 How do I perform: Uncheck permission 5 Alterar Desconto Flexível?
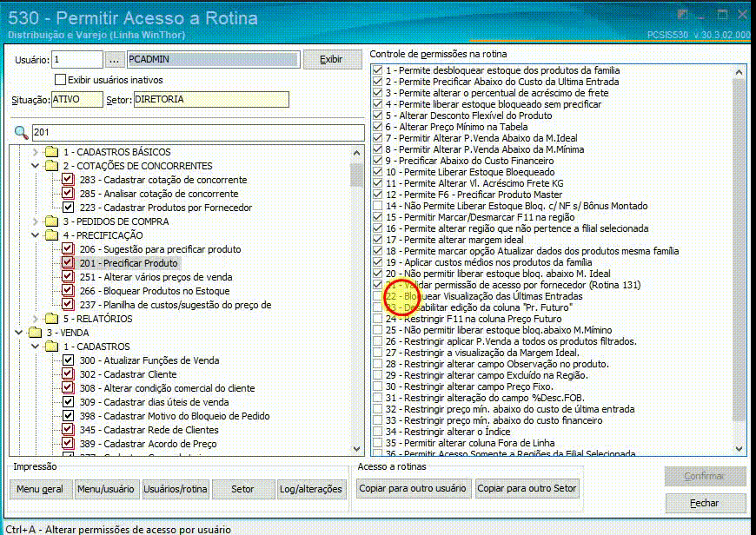pos(377,116)
